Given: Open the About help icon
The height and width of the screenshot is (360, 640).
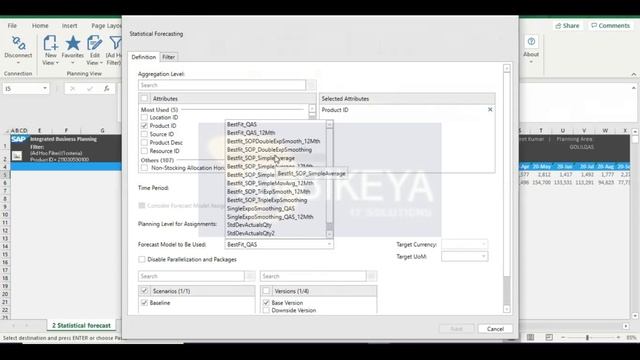Looking at the screenshot, I should tap(531, 42).
